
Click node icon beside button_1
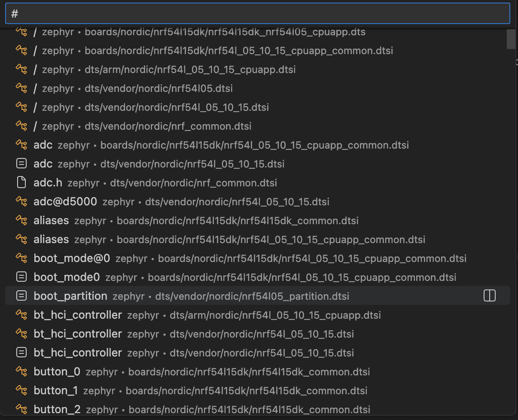coord(21,390)
